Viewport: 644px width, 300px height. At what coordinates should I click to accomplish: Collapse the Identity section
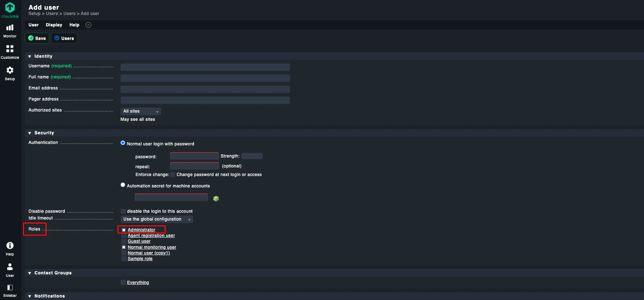point(30,56)
